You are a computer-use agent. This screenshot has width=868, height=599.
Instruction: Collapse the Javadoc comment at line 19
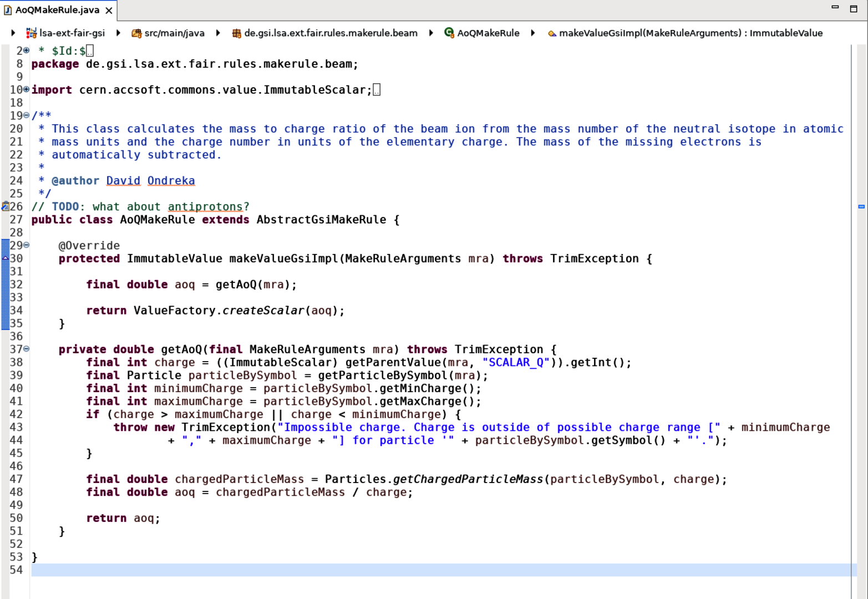click(26, 115)
